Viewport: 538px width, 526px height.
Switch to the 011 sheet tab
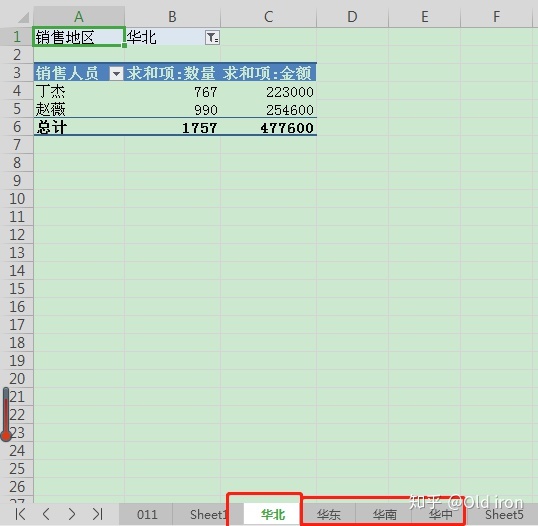147,515
